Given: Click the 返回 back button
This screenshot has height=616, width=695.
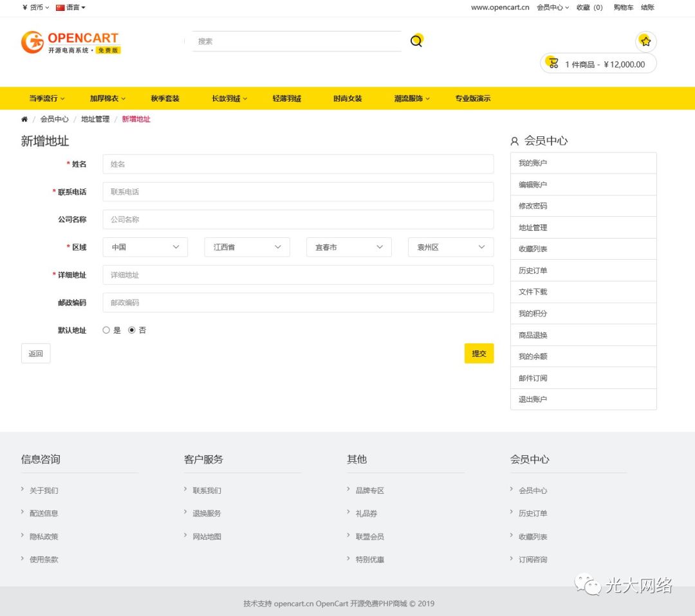Looking at the screenshot, I should pyautogui.click(x=35, y=353).
